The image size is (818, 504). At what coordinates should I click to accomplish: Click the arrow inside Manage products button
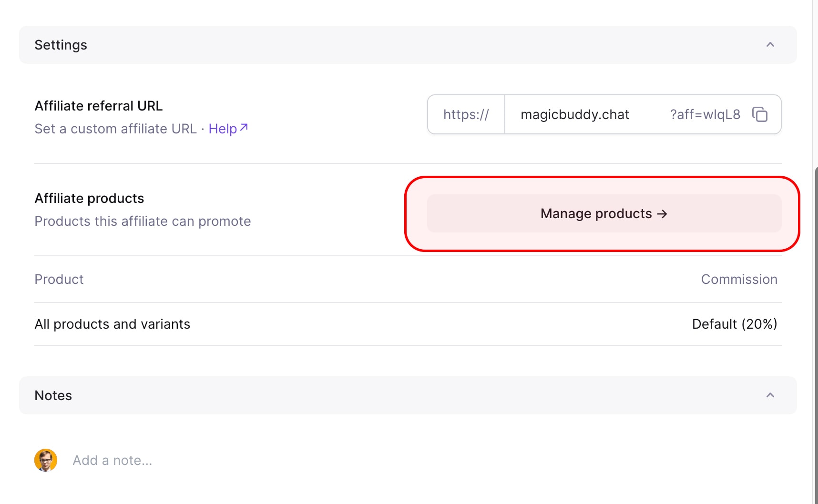tap(663, 214)
